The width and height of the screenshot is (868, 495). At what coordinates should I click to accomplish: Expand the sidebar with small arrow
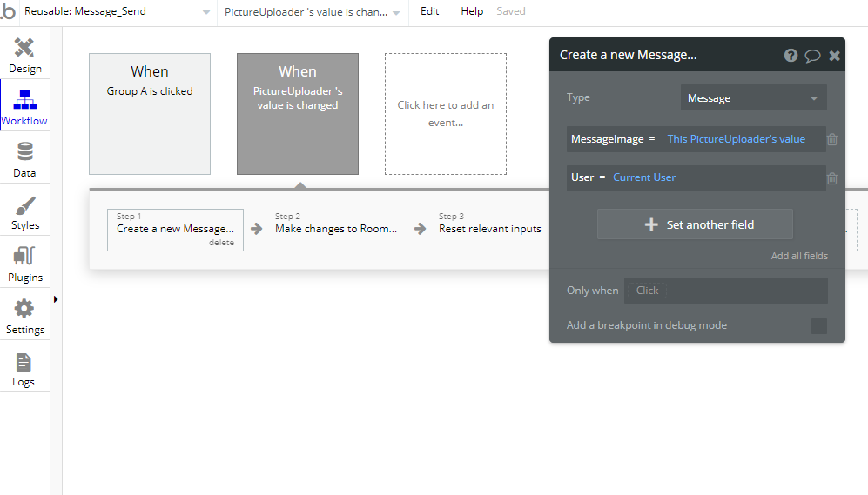[56, 299]
